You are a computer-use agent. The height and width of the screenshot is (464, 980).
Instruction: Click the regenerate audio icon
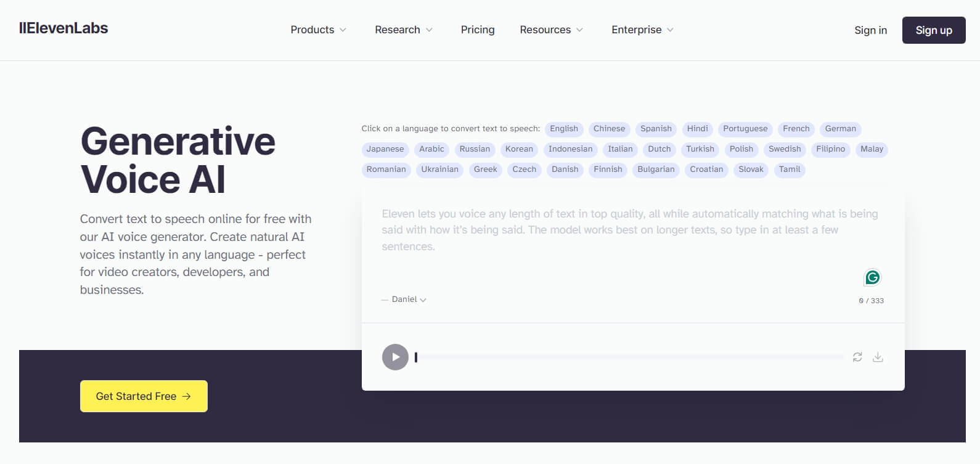click(x=857, y=357)
